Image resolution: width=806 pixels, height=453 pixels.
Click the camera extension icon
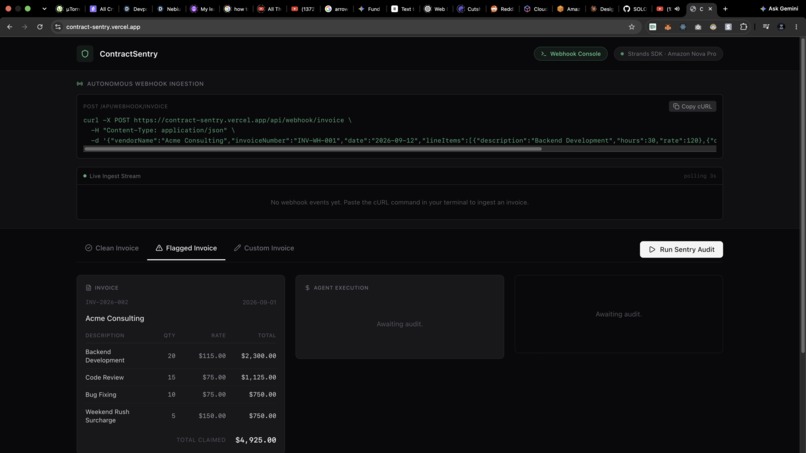pos(698,27)
